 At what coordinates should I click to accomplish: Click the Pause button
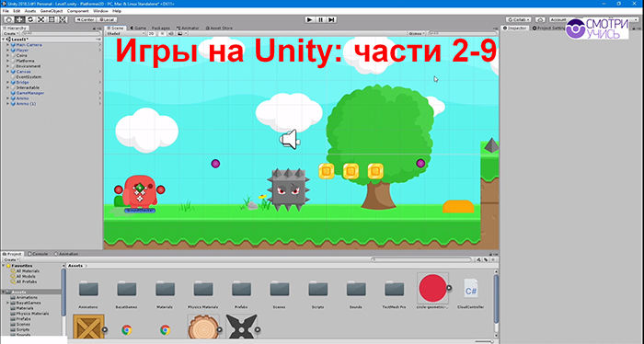pyautogui.click(x=321, y=19)
